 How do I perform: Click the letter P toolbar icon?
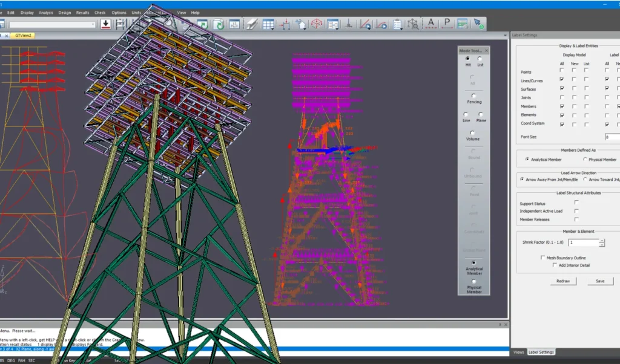[447, 24]
